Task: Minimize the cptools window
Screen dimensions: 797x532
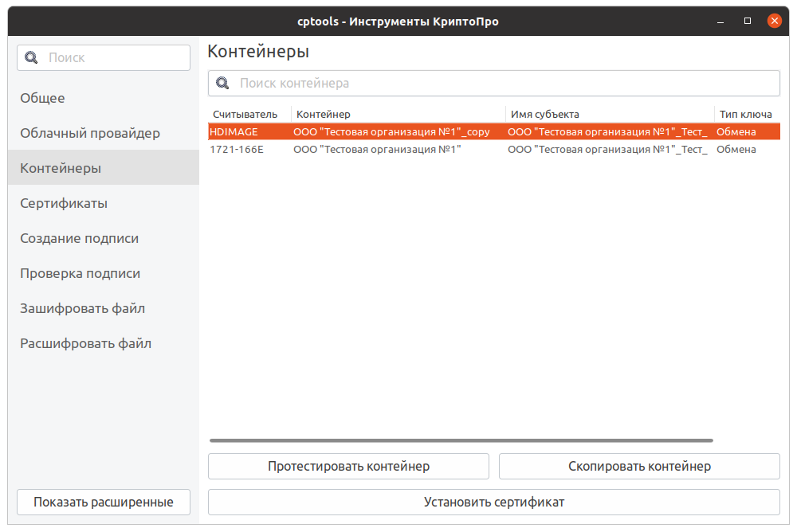Action: coord(720,22)
